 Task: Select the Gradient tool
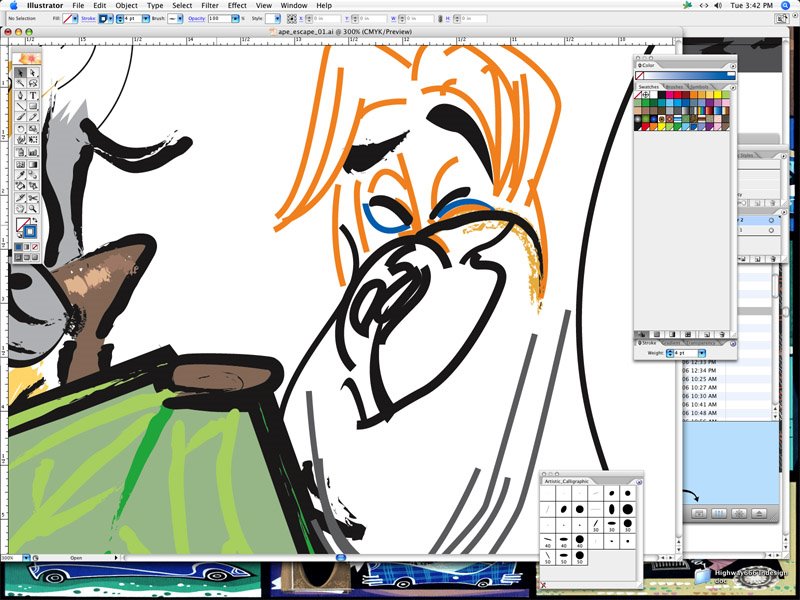tap(33, 165)
